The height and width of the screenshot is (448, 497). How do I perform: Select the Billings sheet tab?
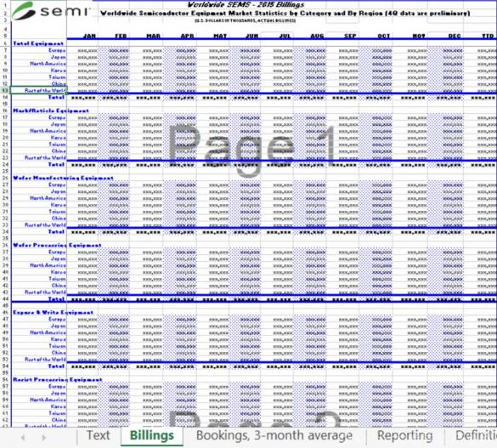[x=152, y=435]
